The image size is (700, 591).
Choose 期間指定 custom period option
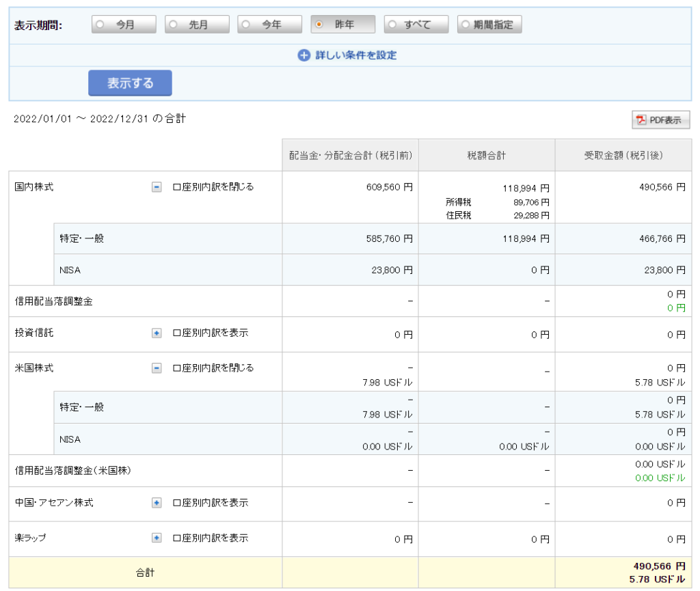[489, 25]
